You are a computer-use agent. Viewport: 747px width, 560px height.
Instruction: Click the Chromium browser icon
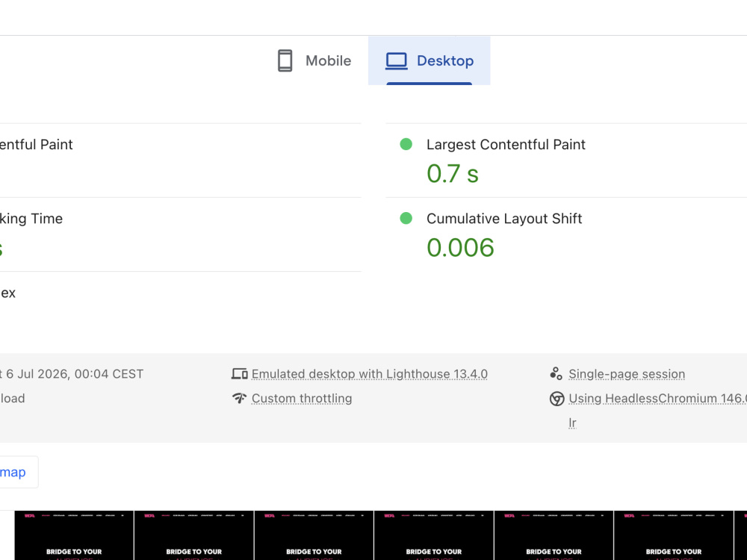[557, 399]
